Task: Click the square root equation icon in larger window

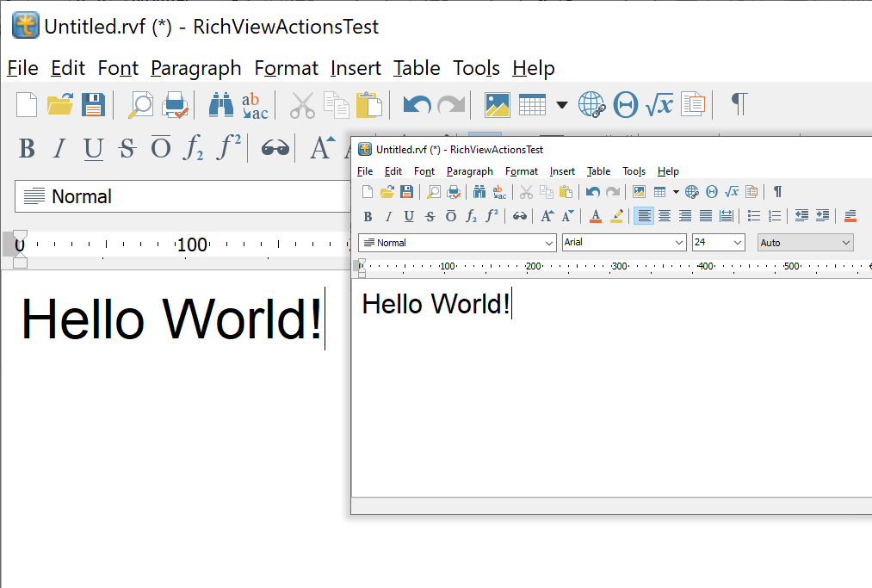Action: click(659, 105)
